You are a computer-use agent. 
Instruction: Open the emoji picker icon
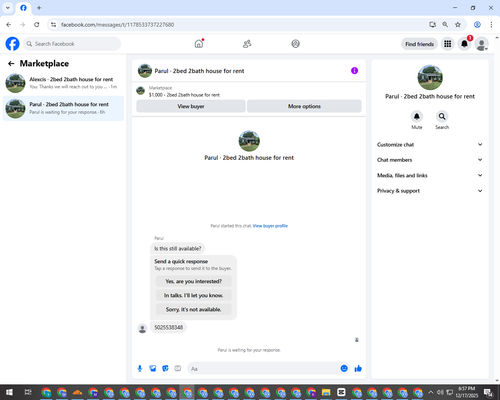tap(344, 368)
